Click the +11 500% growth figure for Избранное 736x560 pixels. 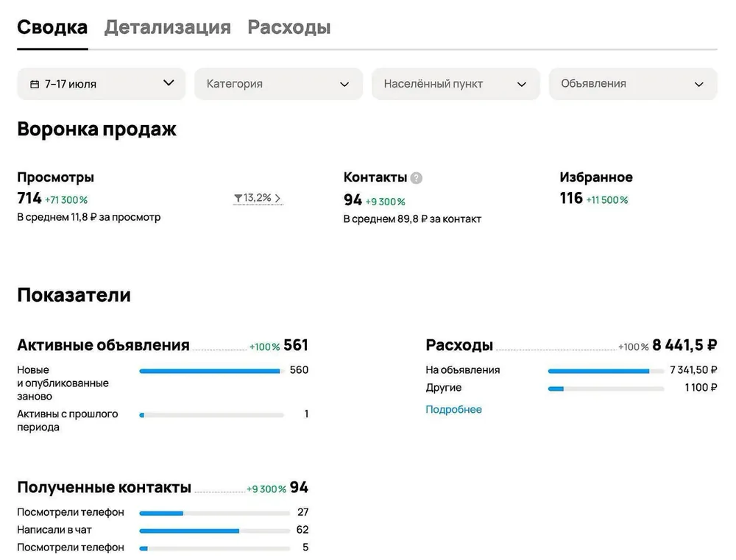point(607,200)
